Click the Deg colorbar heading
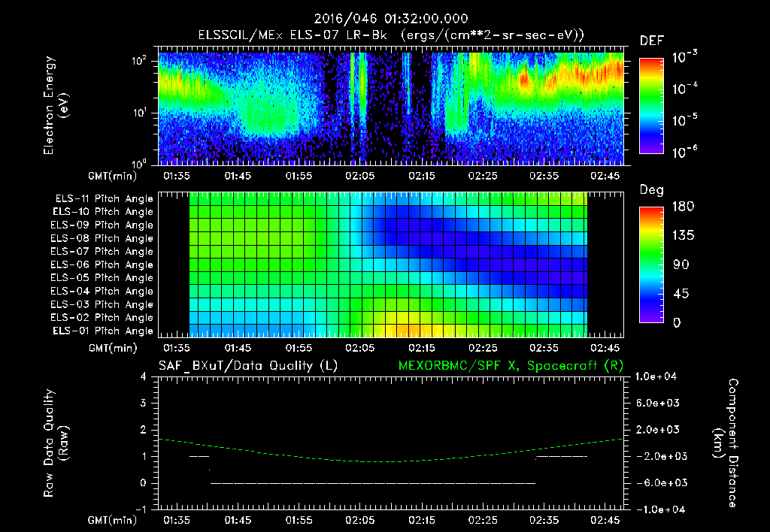Viewport: 770px width, 532px height. tap(651, 190)
